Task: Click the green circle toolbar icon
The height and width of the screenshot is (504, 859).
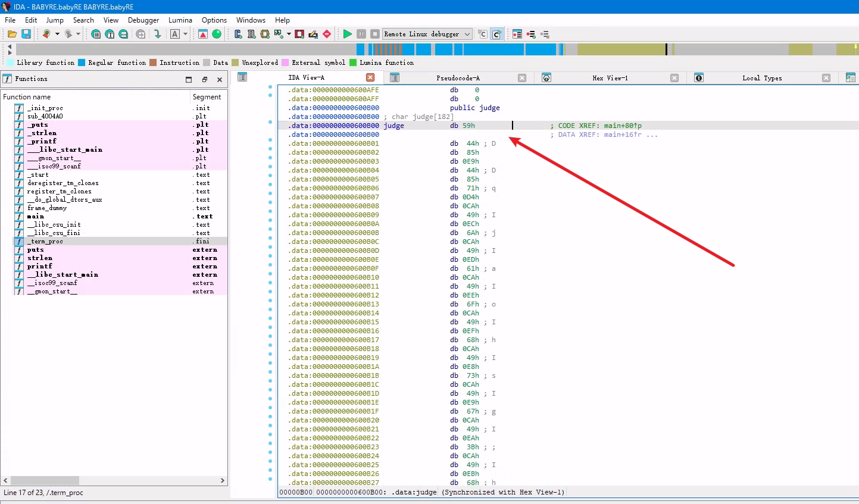Action: [x=217, y=34]
